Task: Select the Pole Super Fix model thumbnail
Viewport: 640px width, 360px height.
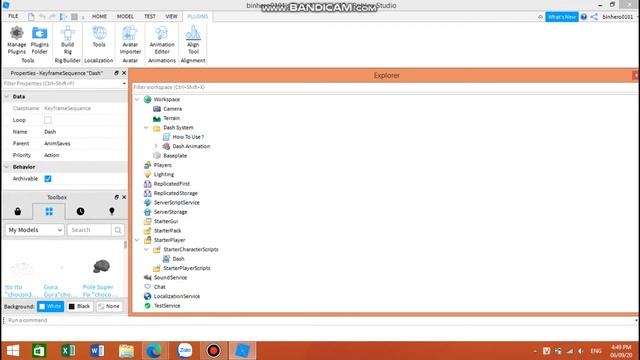Action: [101, 267]
